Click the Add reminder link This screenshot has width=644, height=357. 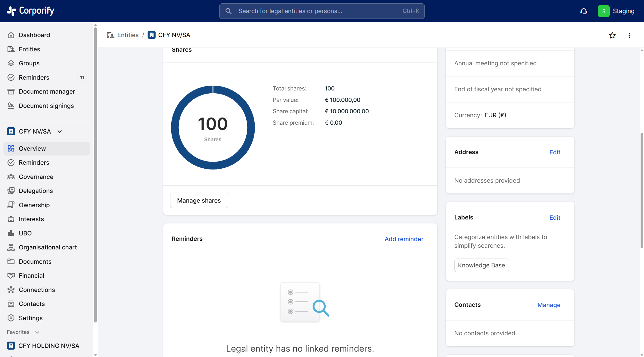tap(404, 239)
